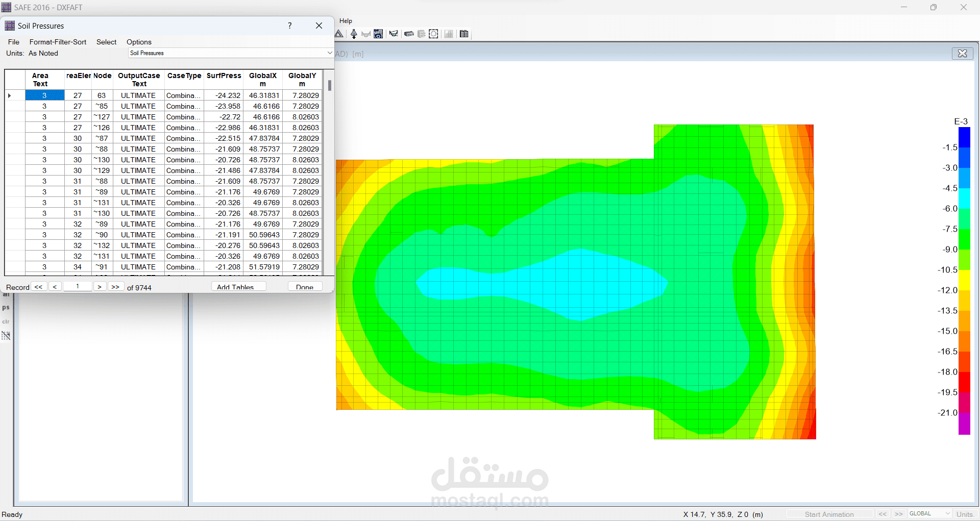Click the Add Tables button
This screenshot has width=980, height=521.
tap(238, 287)
